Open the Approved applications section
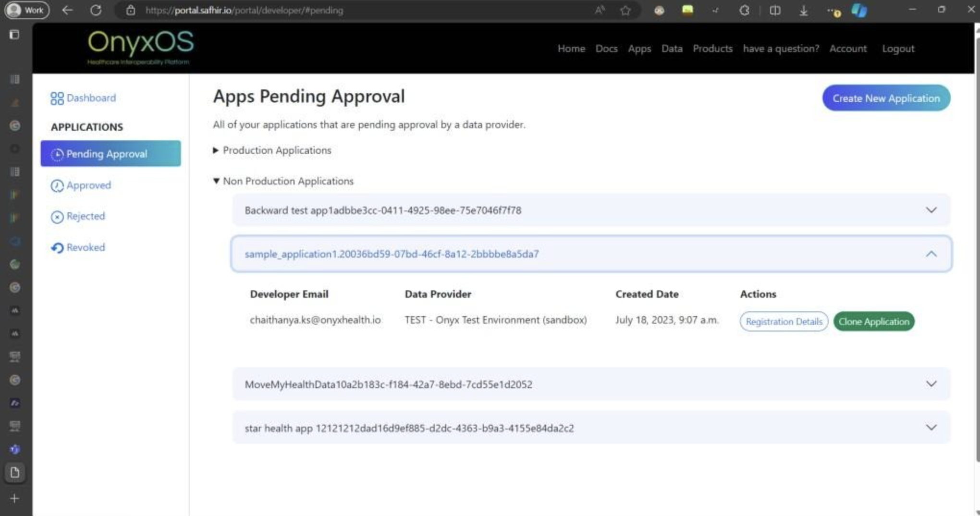 [88, 185]
